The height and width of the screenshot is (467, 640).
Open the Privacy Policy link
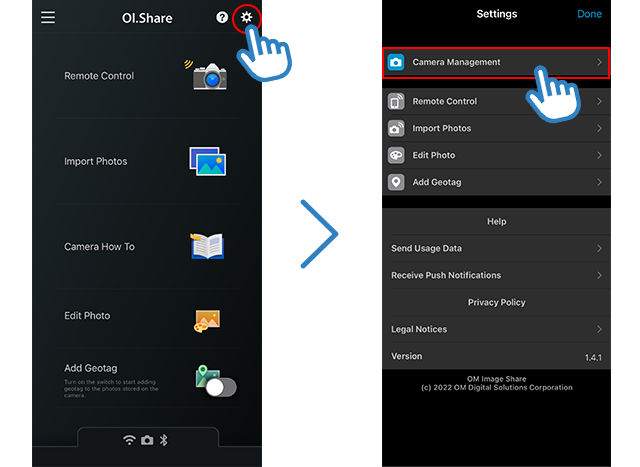(x=496, y=302)
